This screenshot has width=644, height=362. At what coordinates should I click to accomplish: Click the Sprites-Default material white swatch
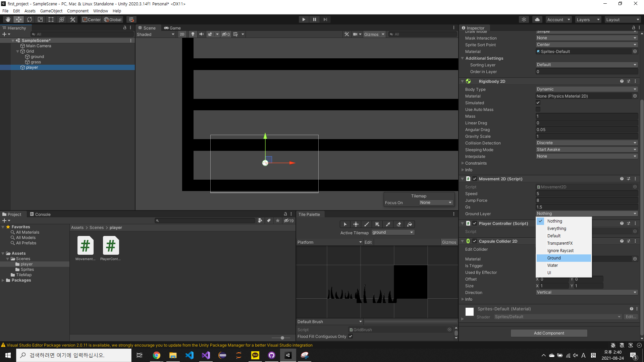[470, 312]
